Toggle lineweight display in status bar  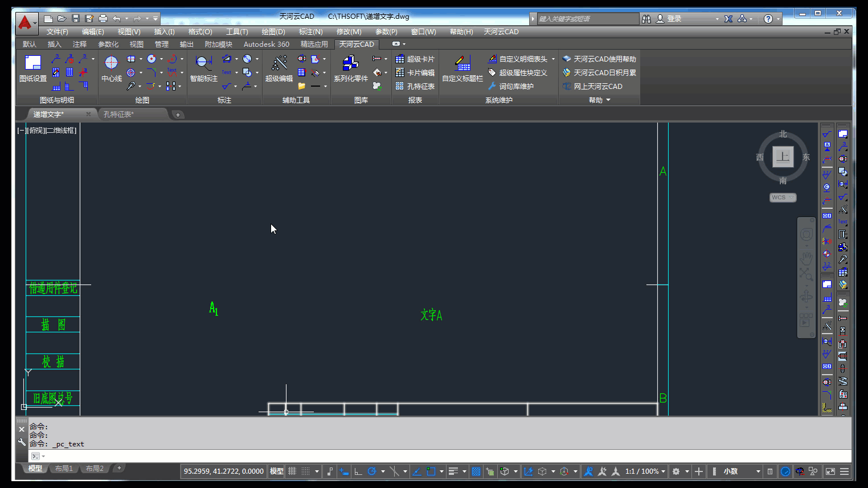[x=453, y=471]
